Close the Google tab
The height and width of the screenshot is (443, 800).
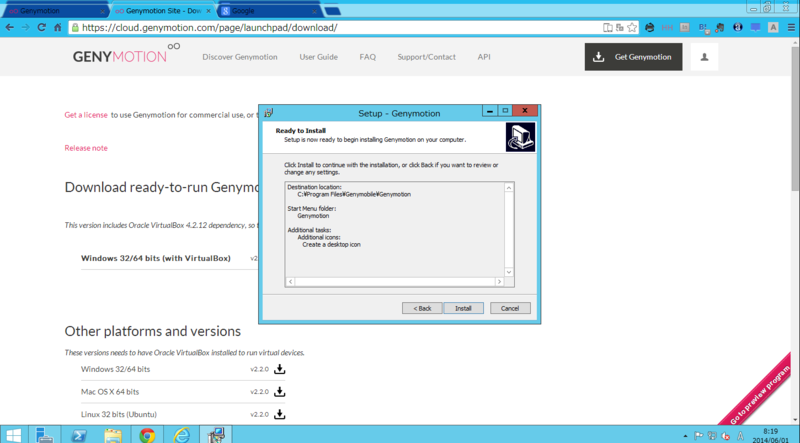coord(314,11)
